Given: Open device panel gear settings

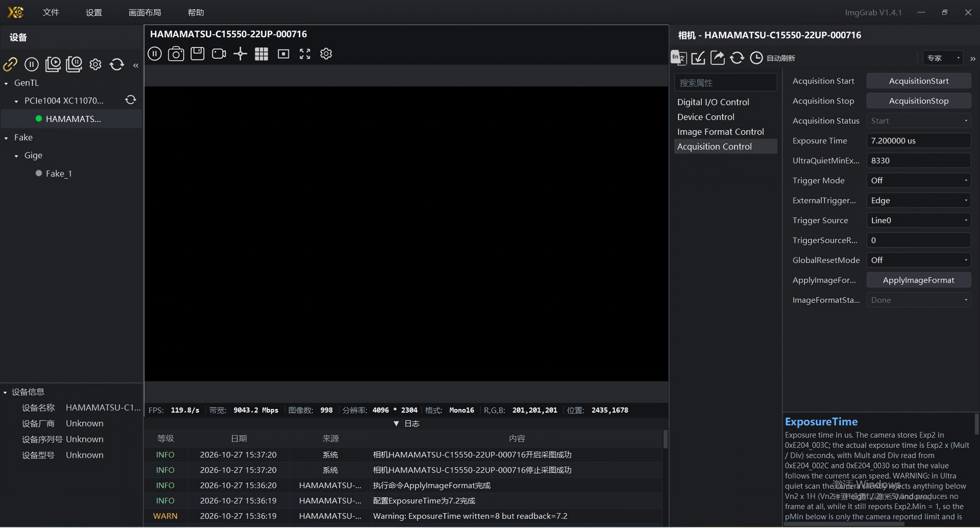Looking at the screenshot, I should [95, 64].
